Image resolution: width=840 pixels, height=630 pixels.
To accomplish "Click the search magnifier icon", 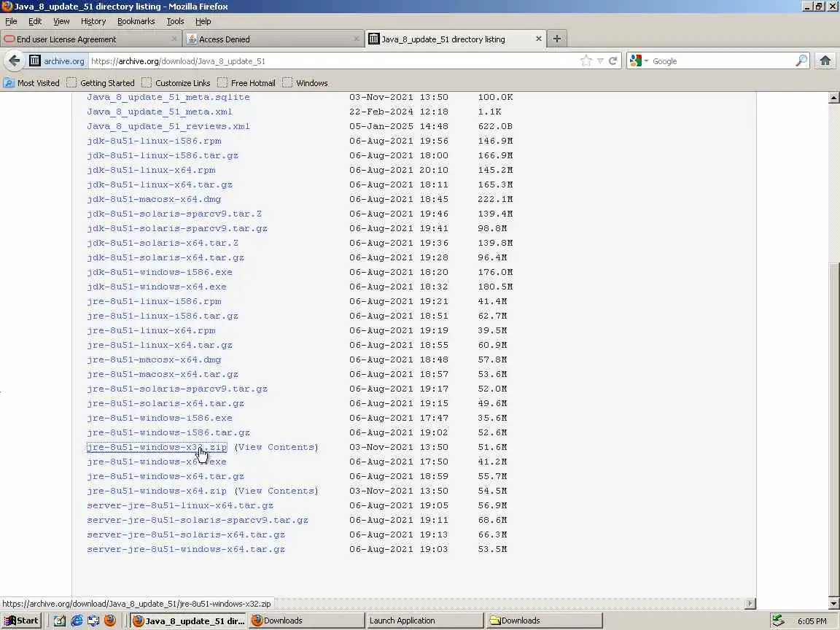I will [801, 61].
